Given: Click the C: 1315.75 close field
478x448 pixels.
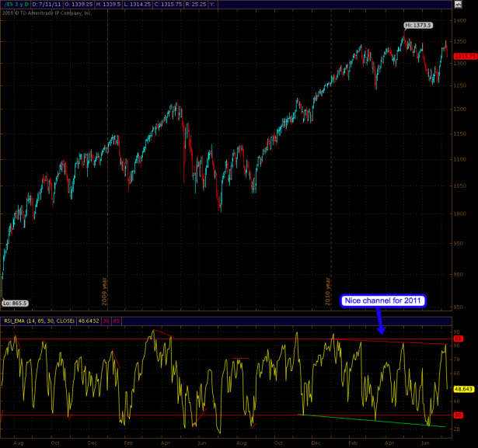Looking at the screenshot, I should point(168,4).
